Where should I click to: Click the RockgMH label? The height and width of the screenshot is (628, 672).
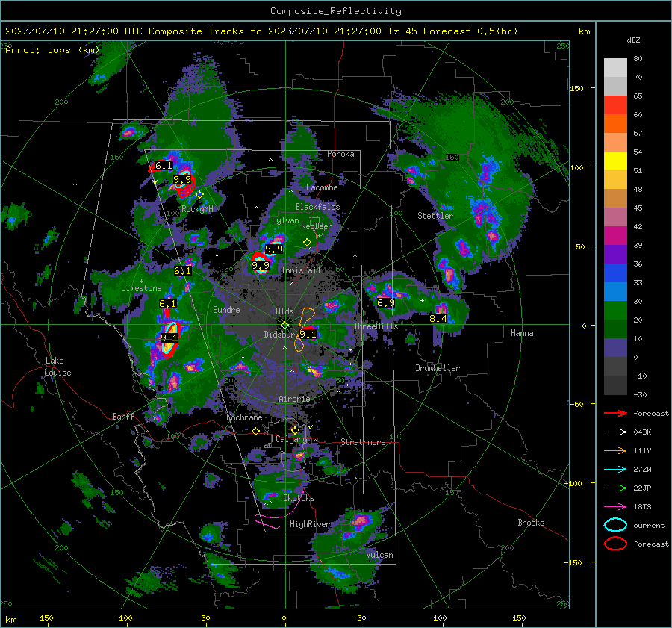[x=197, y=209]
